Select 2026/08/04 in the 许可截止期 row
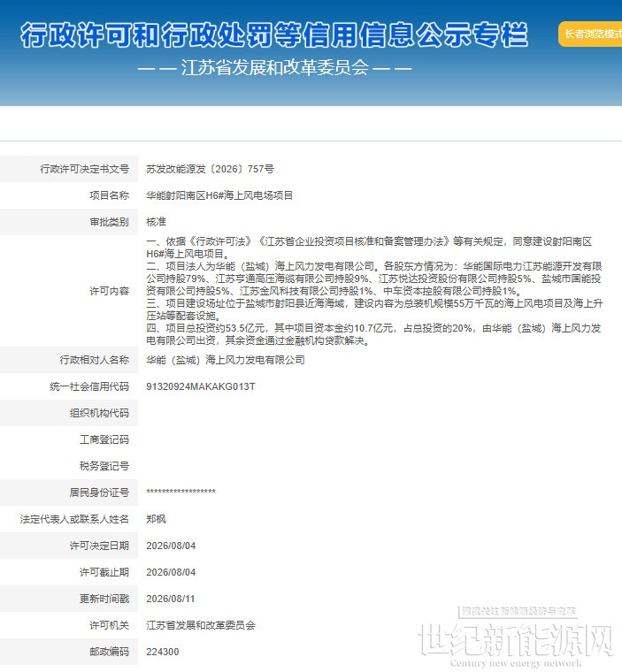622x672 pixels. click(x=171, y=573)
